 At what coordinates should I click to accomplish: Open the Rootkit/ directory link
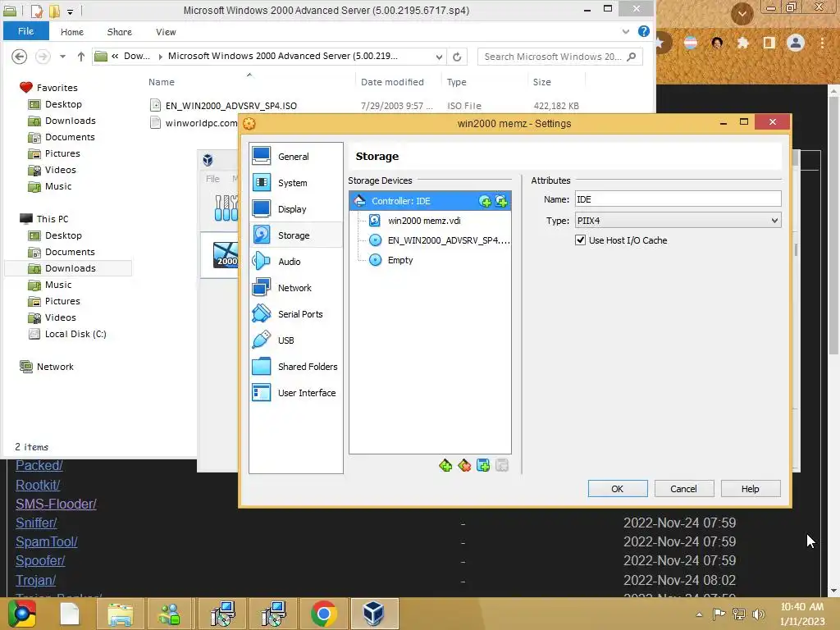(38, 485)
